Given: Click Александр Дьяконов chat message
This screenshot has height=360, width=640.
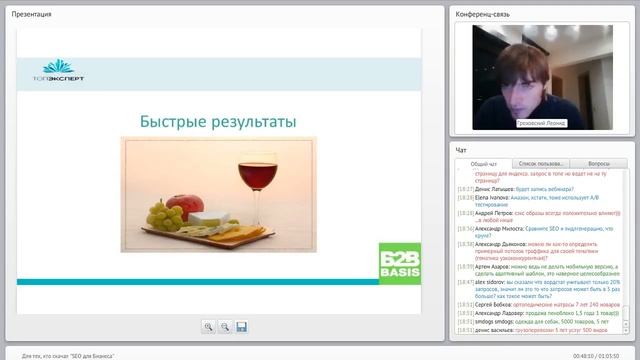Looking at the screenshot, I should tap(528, 251).
